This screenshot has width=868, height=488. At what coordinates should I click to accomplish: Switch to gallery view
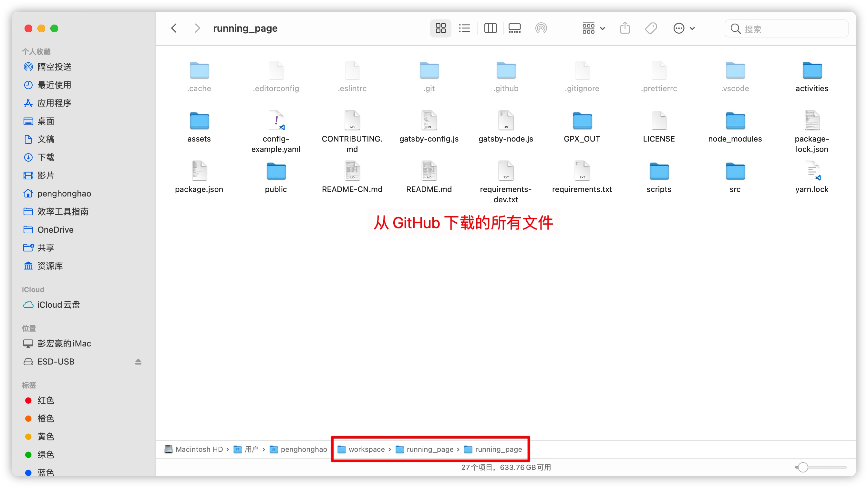click(x=514, y=28)
